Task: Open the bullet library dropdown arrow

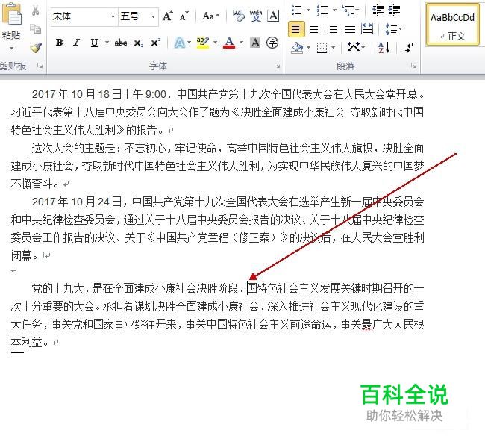Action: point(308,10)
